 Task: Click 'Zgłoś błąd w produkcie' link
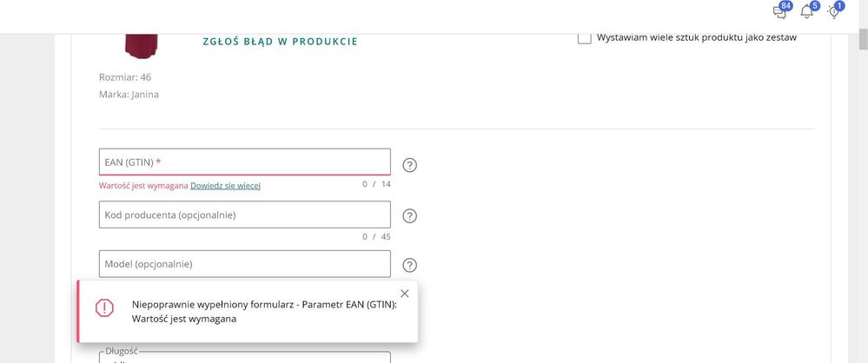pos(280,42)
